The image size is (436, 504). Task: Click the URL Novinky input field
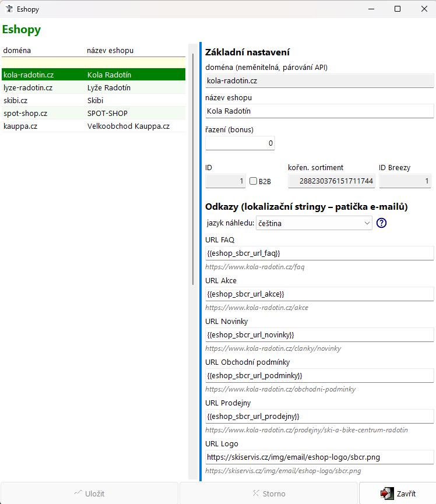(319, 335)
